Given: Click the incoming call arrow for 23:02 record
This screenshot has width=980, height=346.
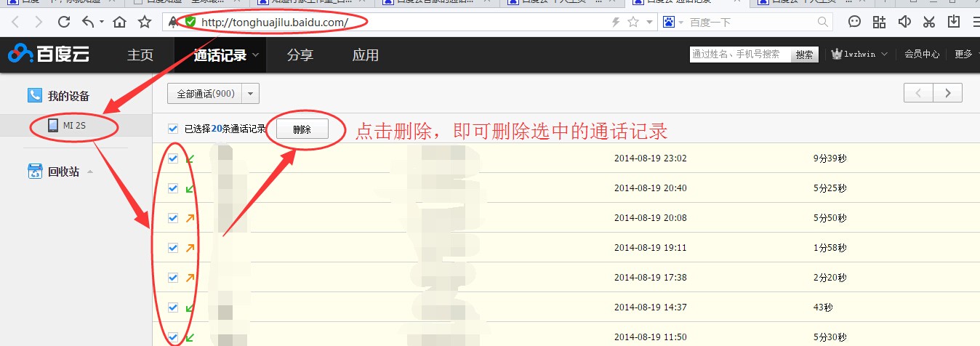Looking at the screenshot, I should tap(190, 158).
